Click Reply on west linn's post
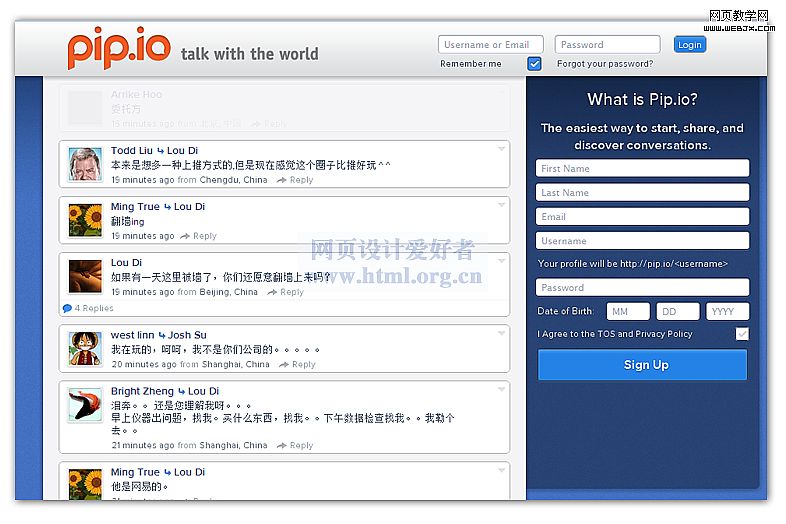The image size is (786, 524). [x=304, y=365]
